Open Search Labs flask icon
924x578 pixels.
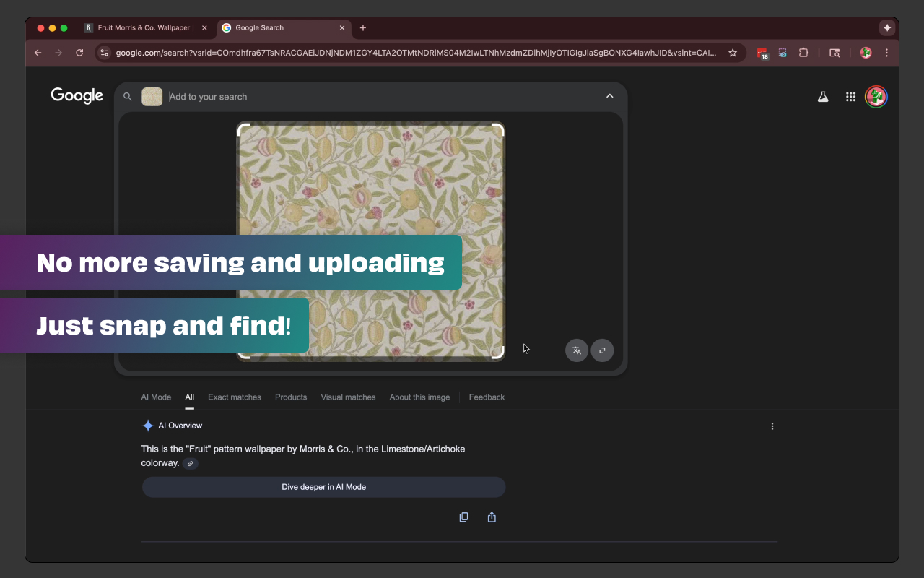(823, 97)
